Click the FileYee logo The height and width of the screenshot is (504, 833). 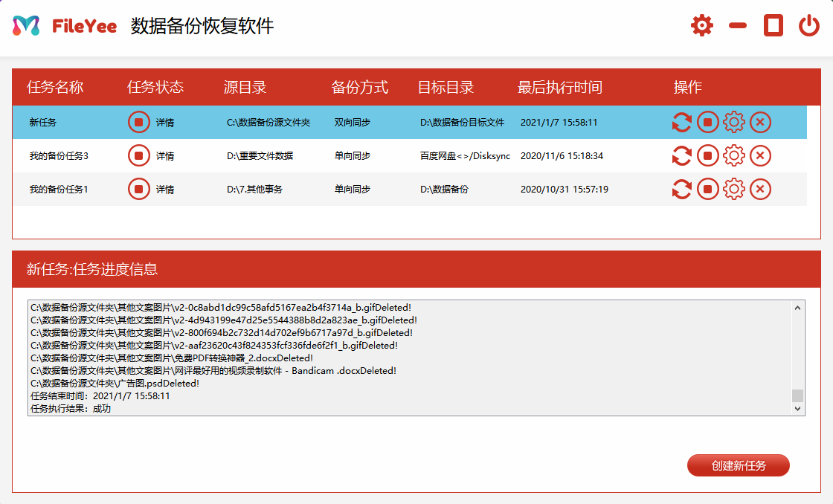click(64, 25)
